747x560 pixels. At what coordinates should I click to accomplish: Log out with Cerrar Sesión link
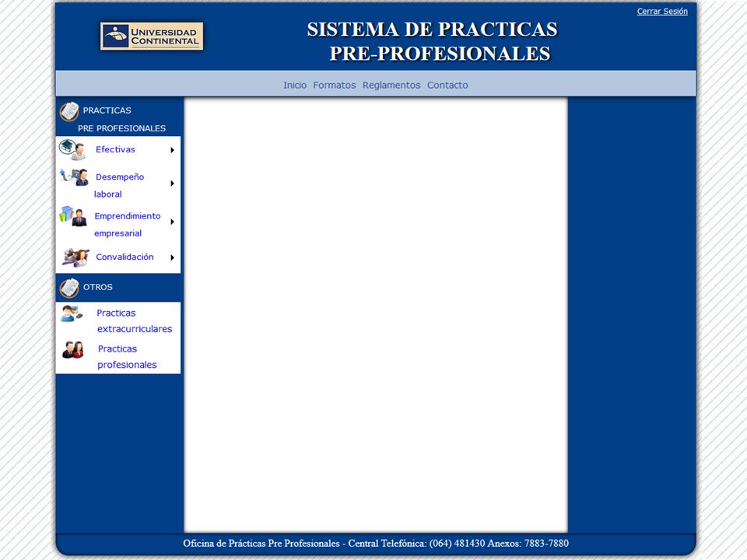(x=662, y=12)
